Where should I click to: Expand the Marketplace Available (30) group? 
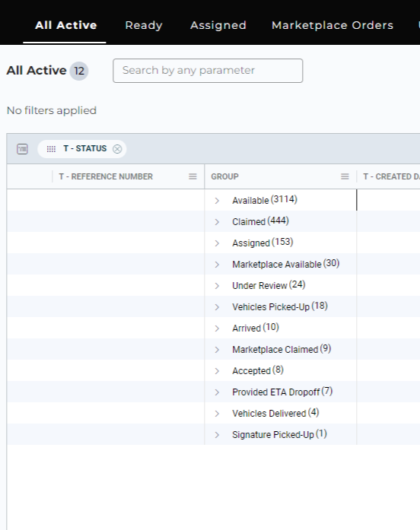pyautogui.click(x=217, y=265)
